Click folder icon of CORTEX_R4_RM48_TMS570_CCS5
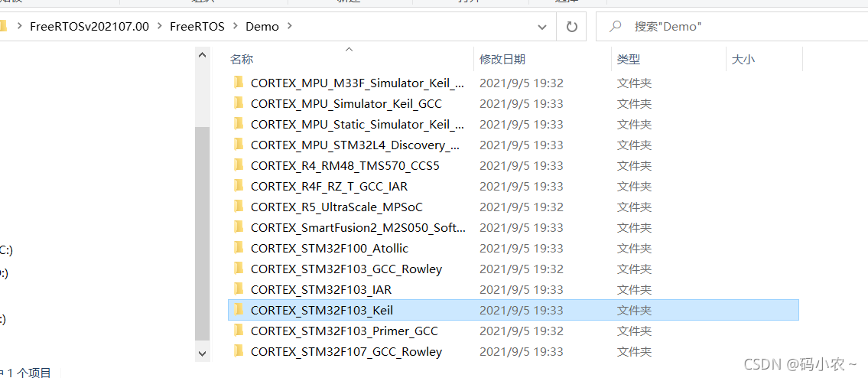The width and height of the screenshot is (868, 378). click(239, 166)
